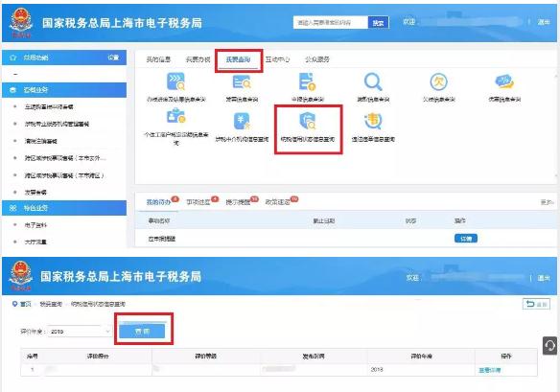The image size is (560, 392).
Task: Click the blue query button beside year
Action: click(142, 331)
